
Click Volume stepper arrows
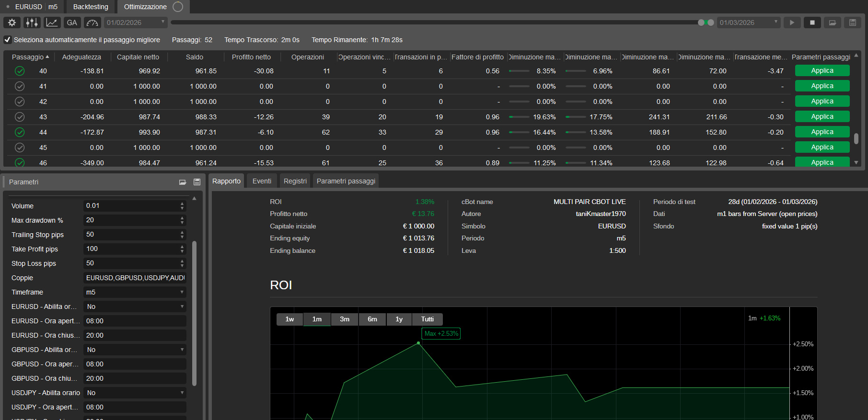(x=182, y=206)
